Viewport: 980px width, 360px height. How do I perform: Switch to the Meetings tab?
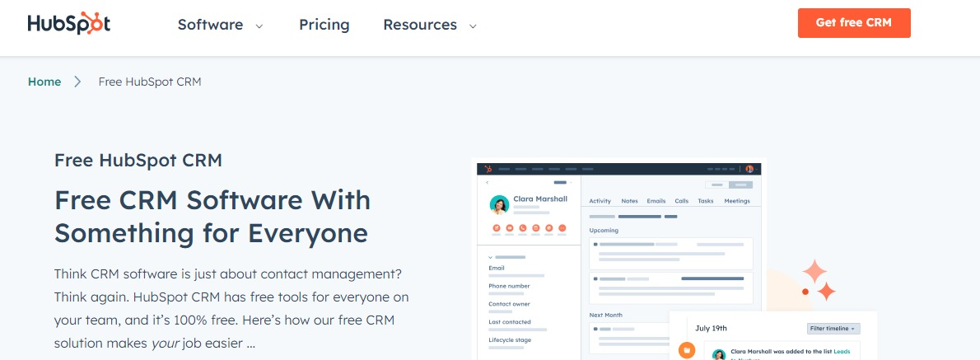point(736,201)
